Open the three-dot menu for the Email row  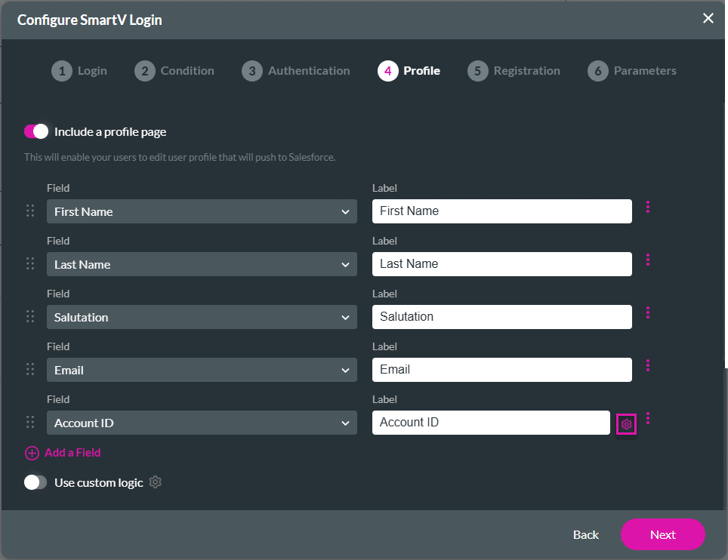click(648, 365)
